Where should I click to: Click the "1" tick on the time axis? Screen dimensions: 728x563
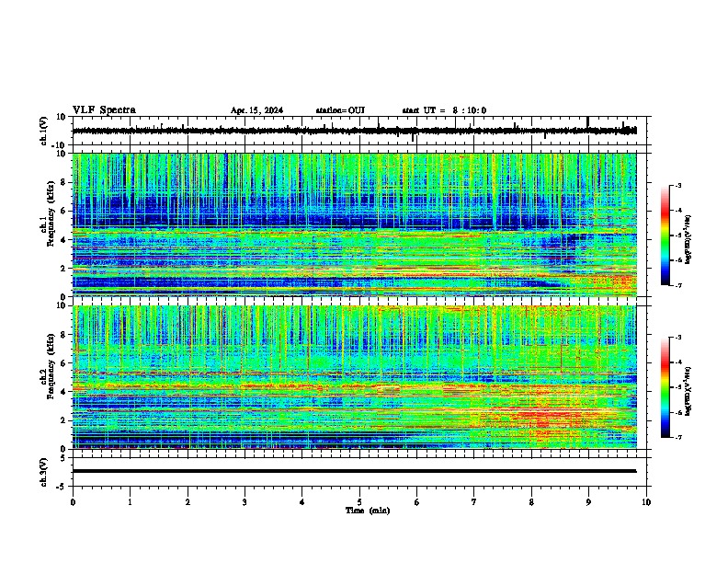130,502
